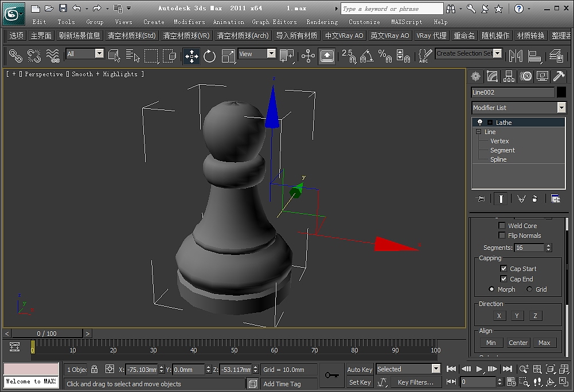
Task: Click the Key Filters button
Action: (x=415, y=382)
